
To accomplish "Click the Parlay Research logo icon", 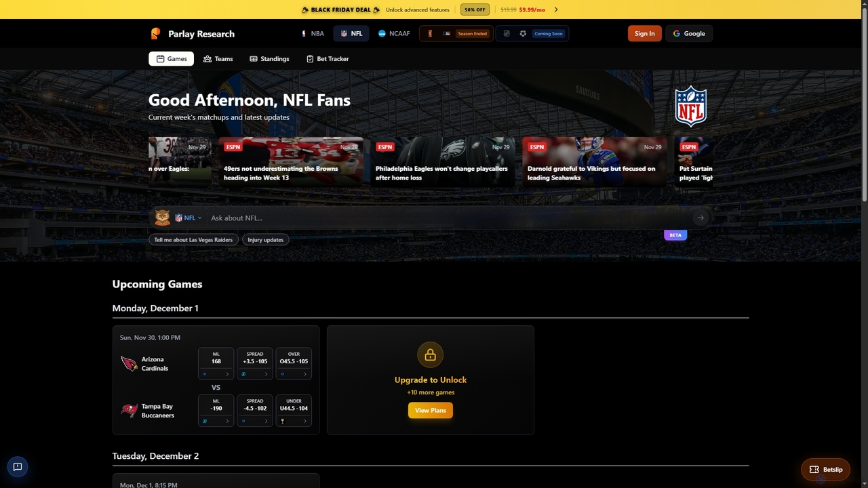I will click(155, 33).
